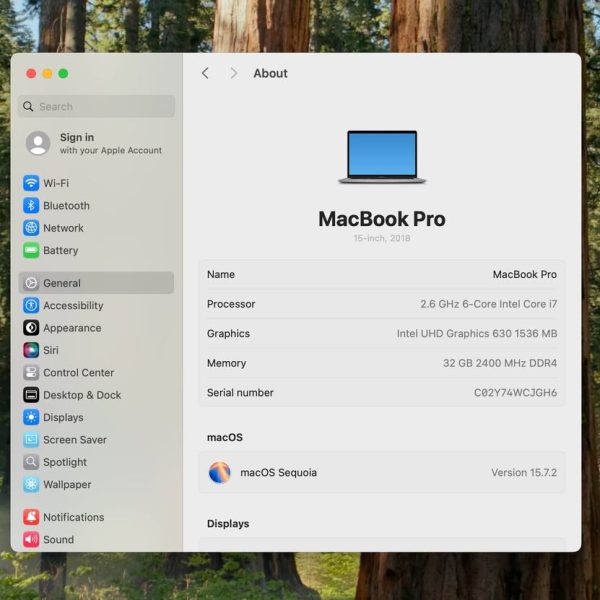Select the Notifications bell icon

click(x=31, y=517)
